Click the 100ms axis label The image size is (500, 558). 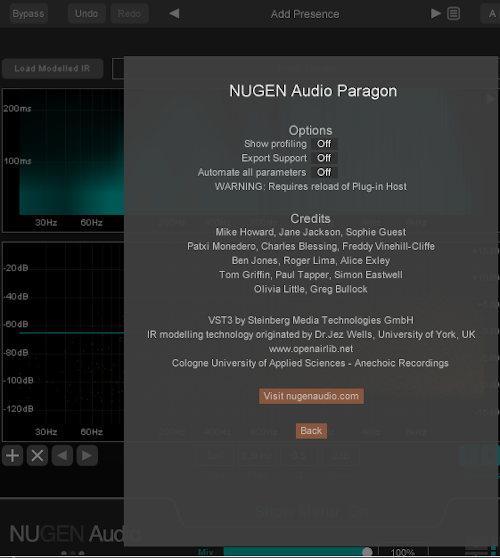17,161
